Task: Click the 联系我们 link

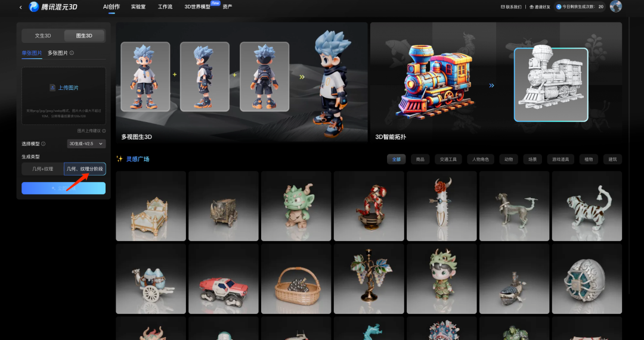Action: point(511,7)
